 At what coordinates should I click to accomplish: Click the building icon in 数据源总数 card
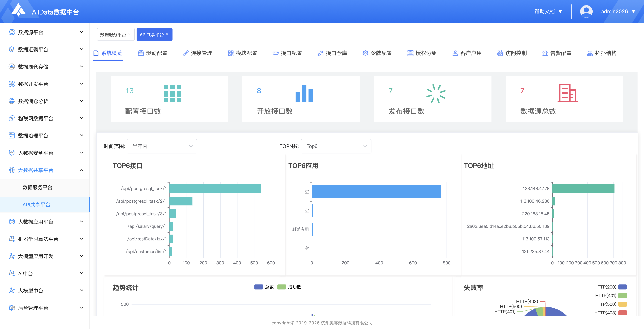click(x=568, y=93)
